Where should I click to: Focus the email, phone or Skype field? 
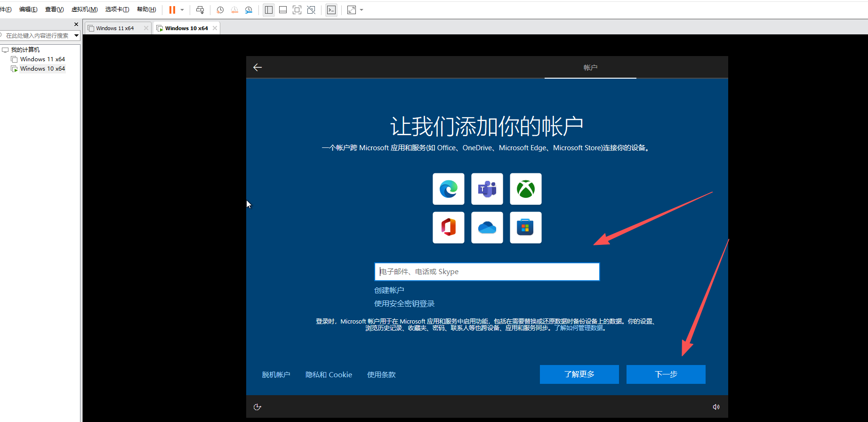[487, 272]
